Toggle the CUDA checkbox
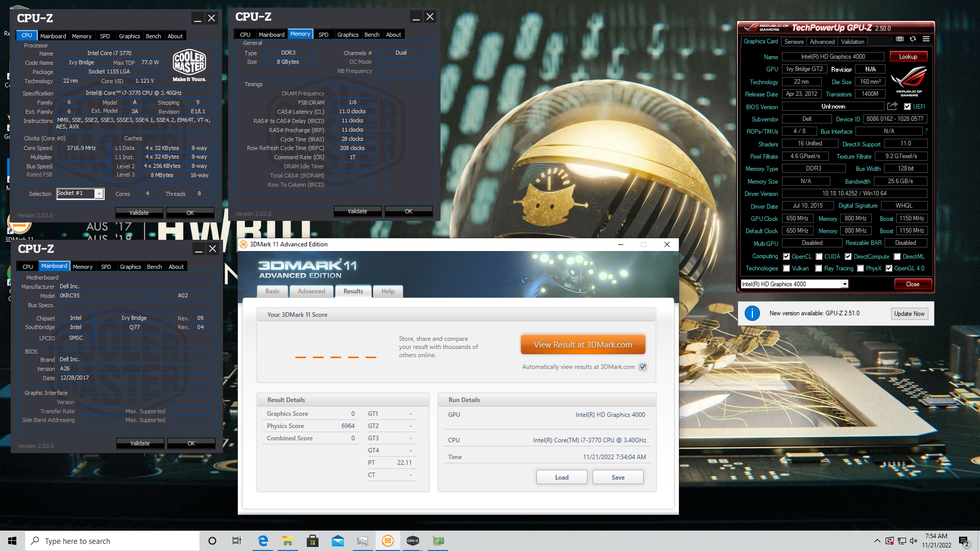This screenshot has height=551, width=980. pos(819,257)
